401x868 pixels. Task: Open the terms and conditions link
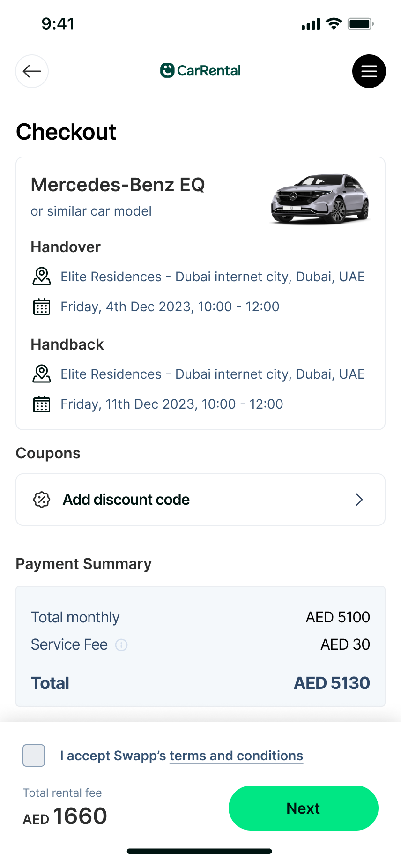(x=236, y=756)
